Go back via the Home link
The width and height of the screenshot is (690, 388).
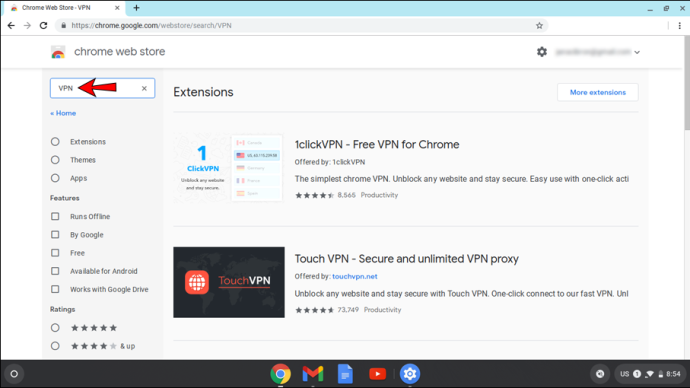click(63, 113)
